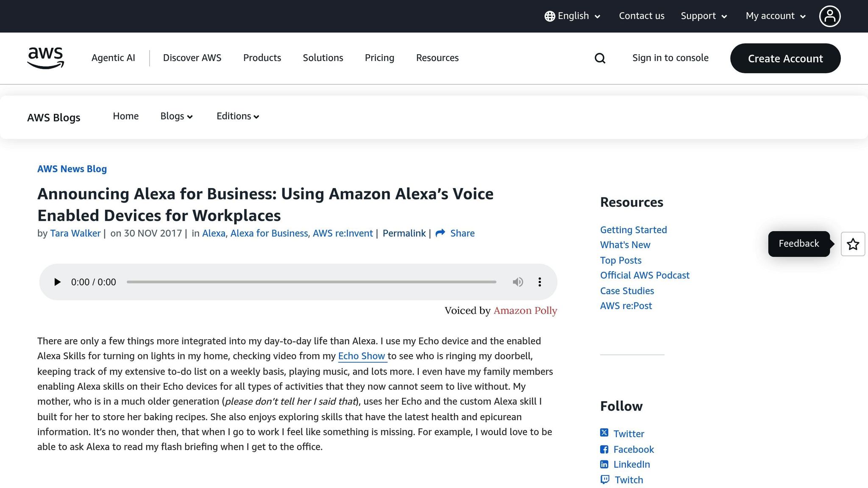Screen dimensions: 868x488
Task: Follow on LinkedIn text link
Action: pos(632,464)
